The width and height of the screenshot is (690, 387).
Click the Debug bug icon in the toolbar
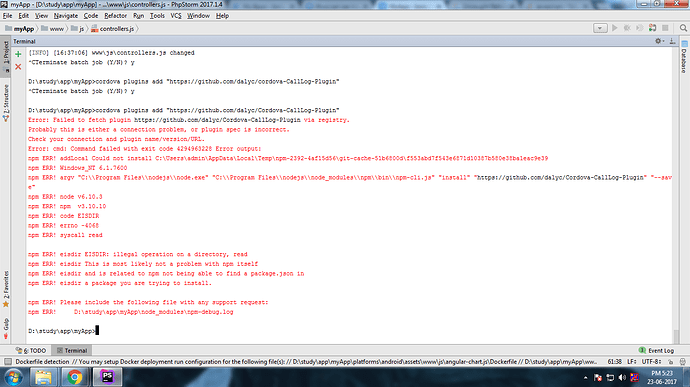(628, 28)
